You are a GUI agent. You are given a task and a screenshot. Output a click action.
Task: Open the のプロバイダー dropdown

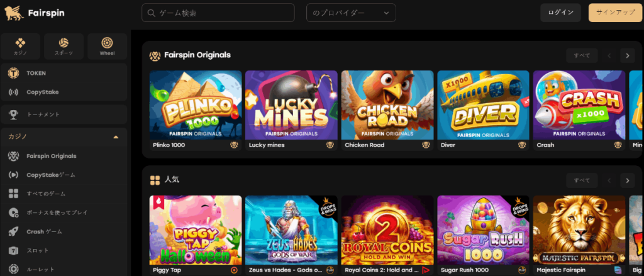(351, 13)
